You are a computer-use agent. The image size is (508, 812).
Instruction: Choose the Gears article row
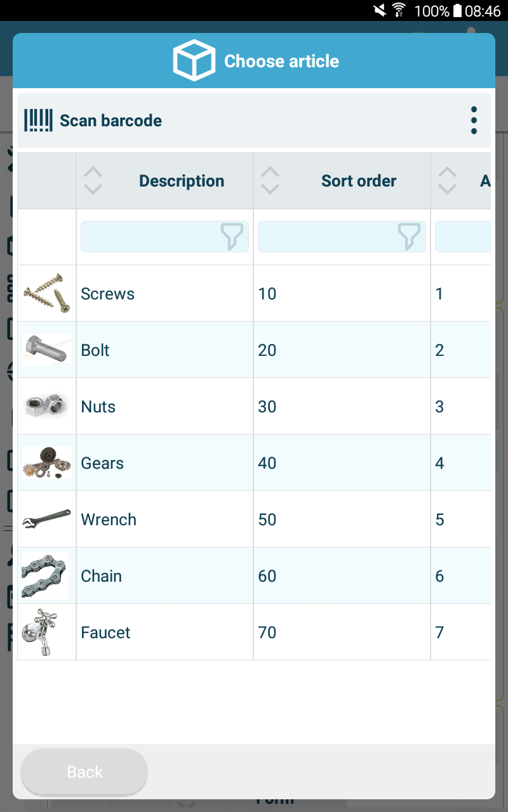[254, 462]
